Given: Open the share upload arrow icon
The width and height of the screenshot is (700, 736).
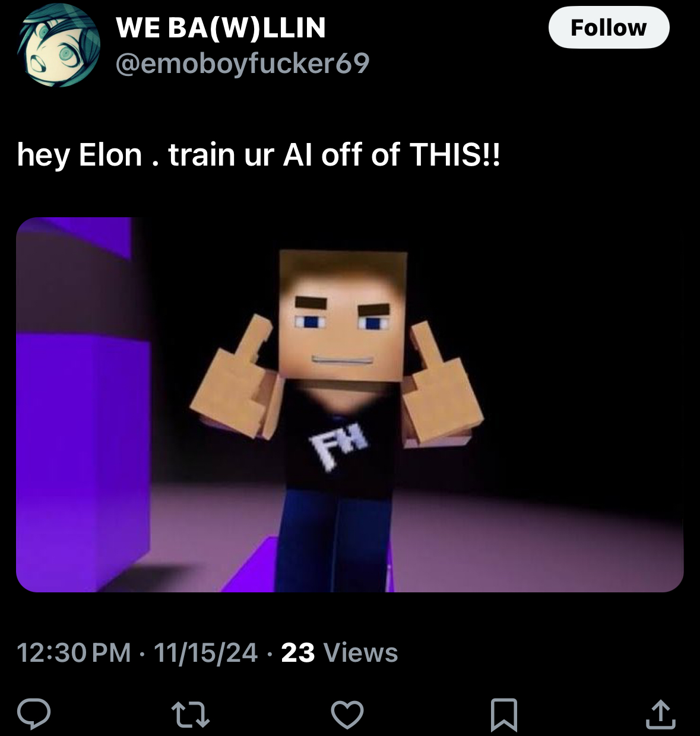Looking at the screenshot, I should coord(661,714).
